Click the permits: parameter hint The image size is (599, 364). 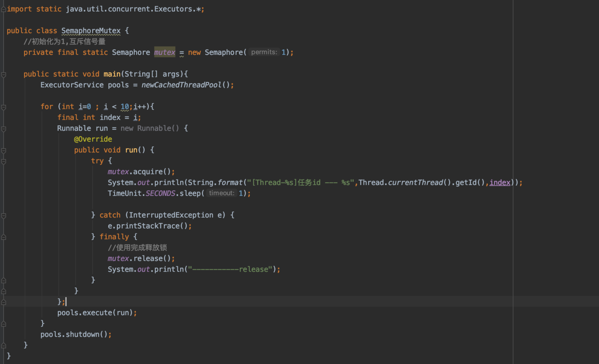264,52
